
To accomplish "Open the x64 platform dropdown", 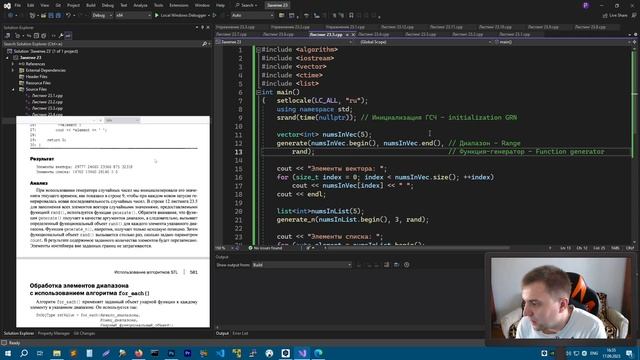I will click(x=133, y=16).
